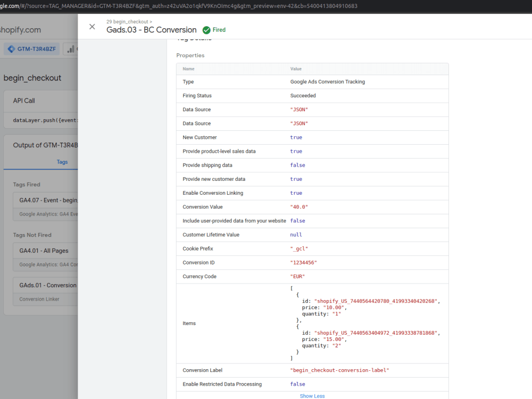Click the Cookie Prefix "_gcl" value
Screen dimensions: 532x399
299,248
